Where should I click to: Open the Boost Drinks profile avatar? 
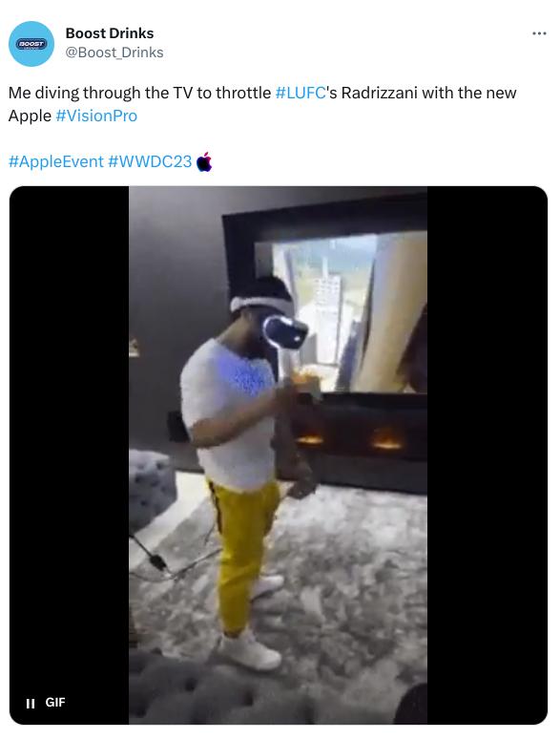pyautogui.click(x=31, y=43)
